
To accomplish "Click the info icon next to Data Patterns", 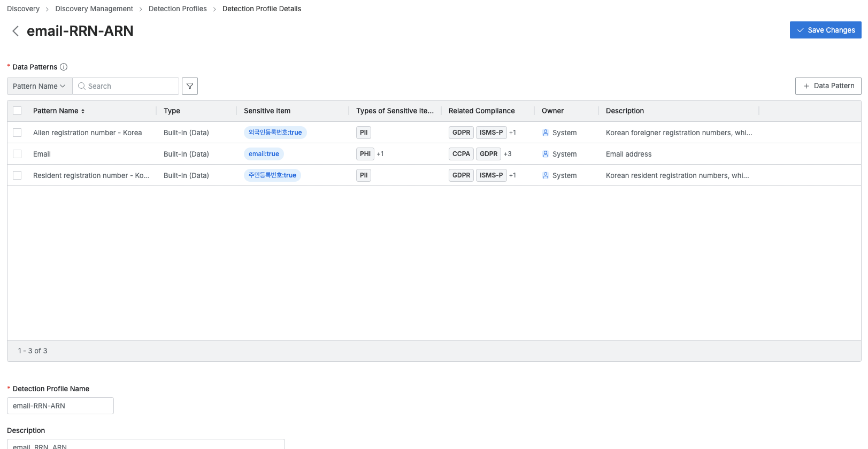I will [x=64, y=67].
